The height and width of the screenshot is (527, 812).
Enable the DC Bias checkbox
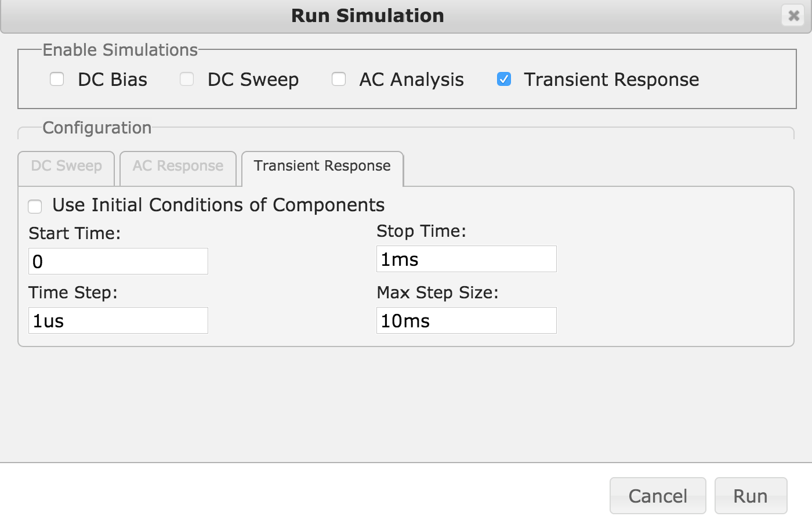tap(57, 79)
